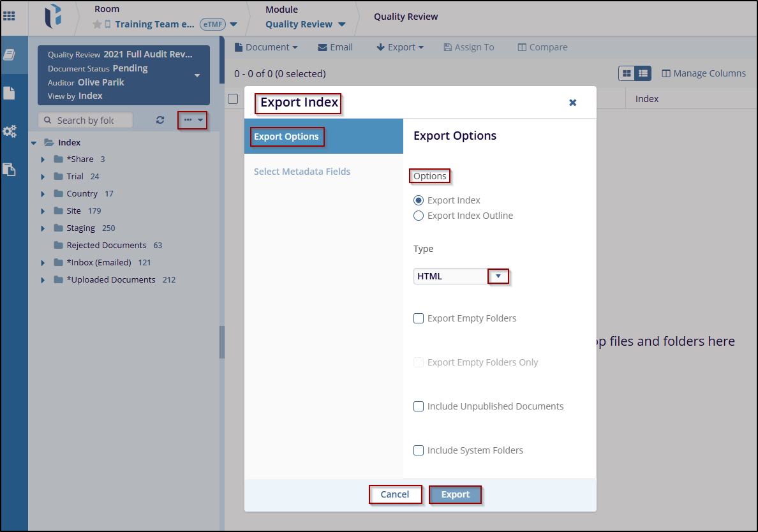
Task: Open the app launcher grid icon
Action: [x=9, y=16]
